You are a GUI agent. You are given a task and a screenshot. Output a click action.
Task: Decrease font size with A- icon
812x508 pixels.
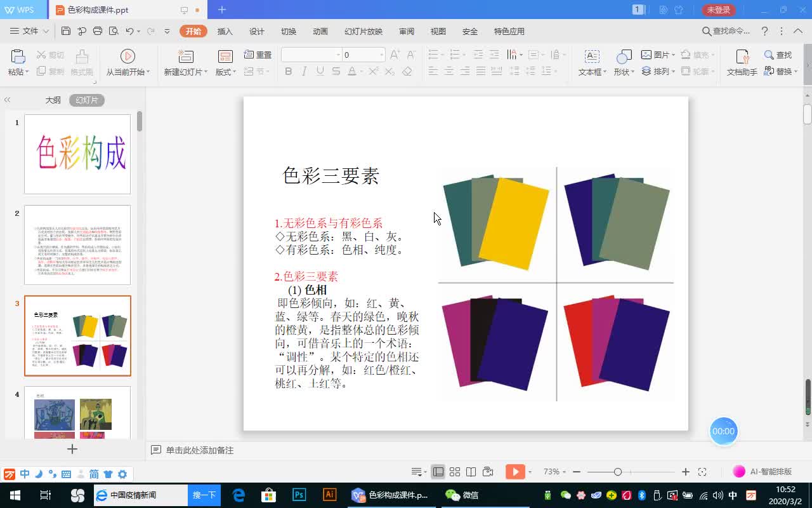coord(411,55)
